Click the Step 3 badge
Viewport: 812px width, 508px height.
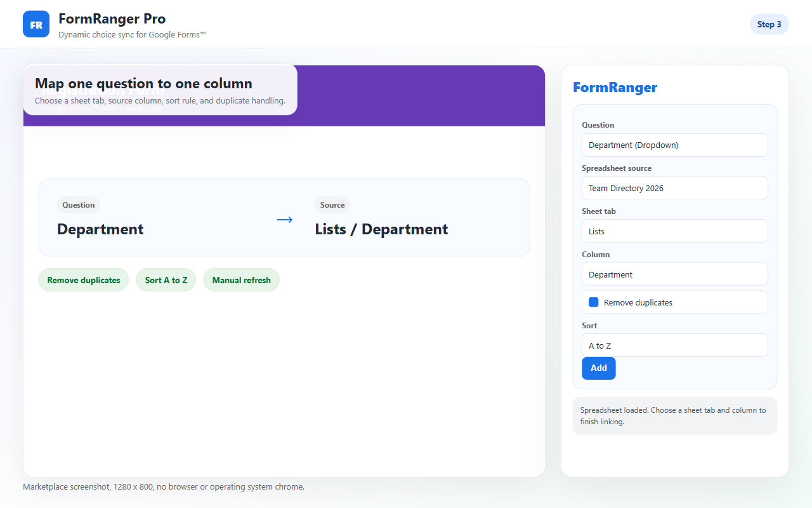click(769, 24)
